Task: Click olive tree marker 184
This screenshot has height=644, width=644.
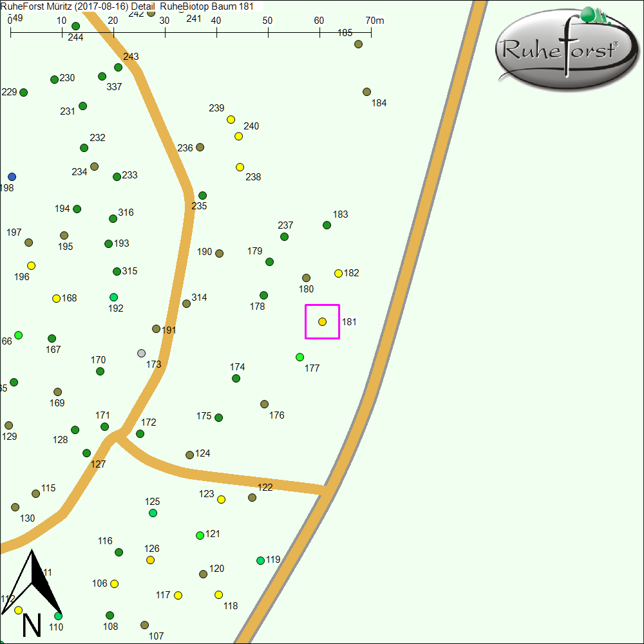Action: (x=366, y=92)
